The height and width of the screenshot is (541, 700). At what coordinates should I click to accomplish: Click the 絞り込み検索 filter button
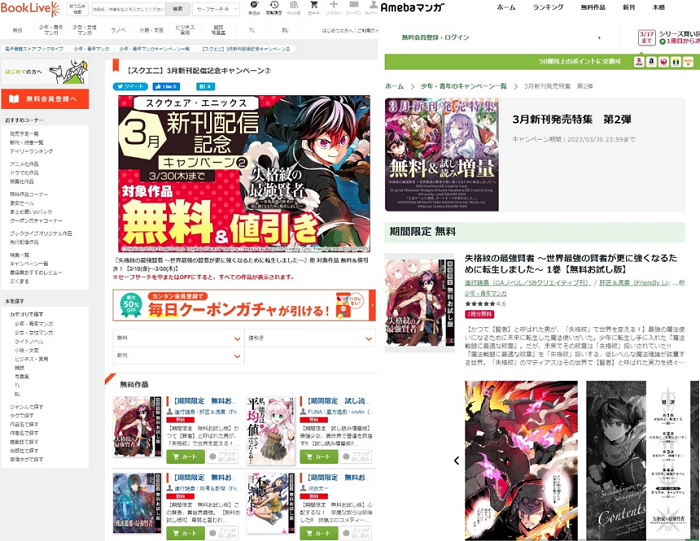[77, 9]
